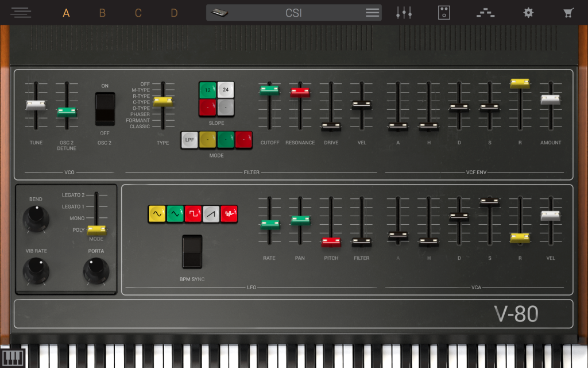
Task: Show the keyboard via bottom-left keys icon
Action: pos(13,357)
